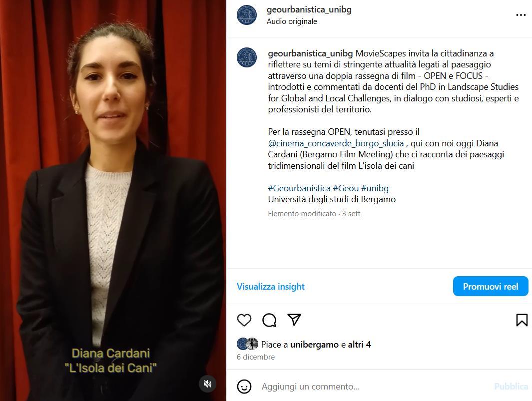Open comments via the speech bubble icon
The width and height of the screenshot is (532, 401).
tap(269, 320)
